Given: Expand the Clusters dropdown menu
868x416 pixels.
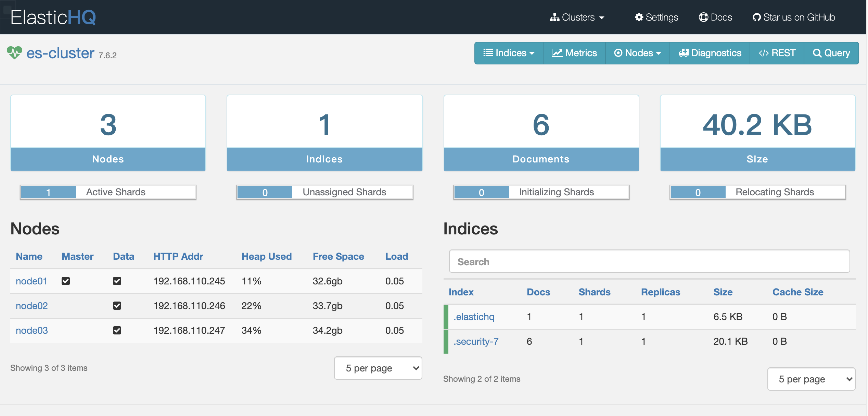Looking at the screenshot, I should pos(577,16).
